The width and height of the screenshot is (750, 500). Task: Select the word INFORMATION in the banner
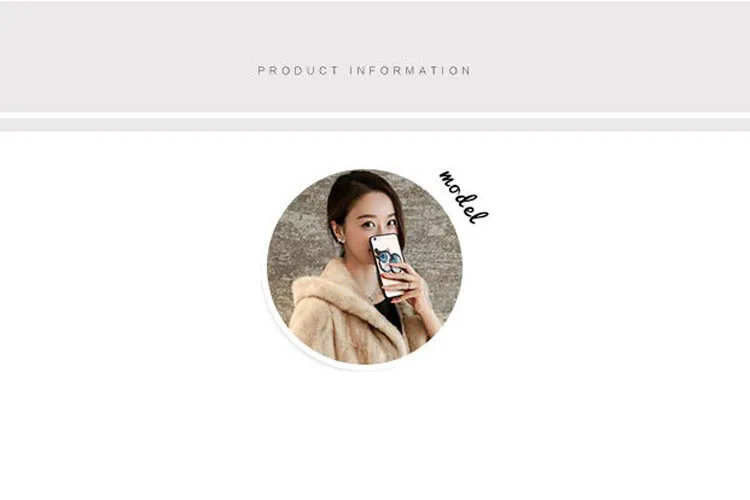click(410, 71)
